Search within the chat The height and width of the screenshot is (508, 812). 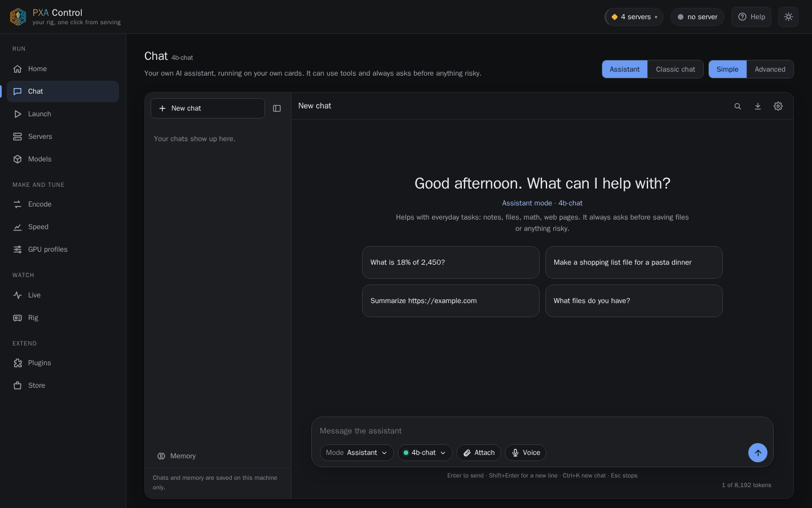[x=738, y=106]
